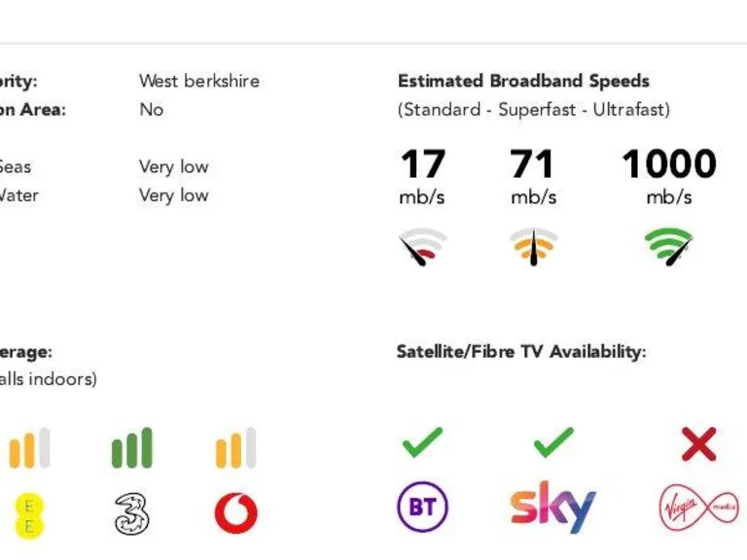
Task: Click the Vodafone logo icon
Action: click(235, 513)
